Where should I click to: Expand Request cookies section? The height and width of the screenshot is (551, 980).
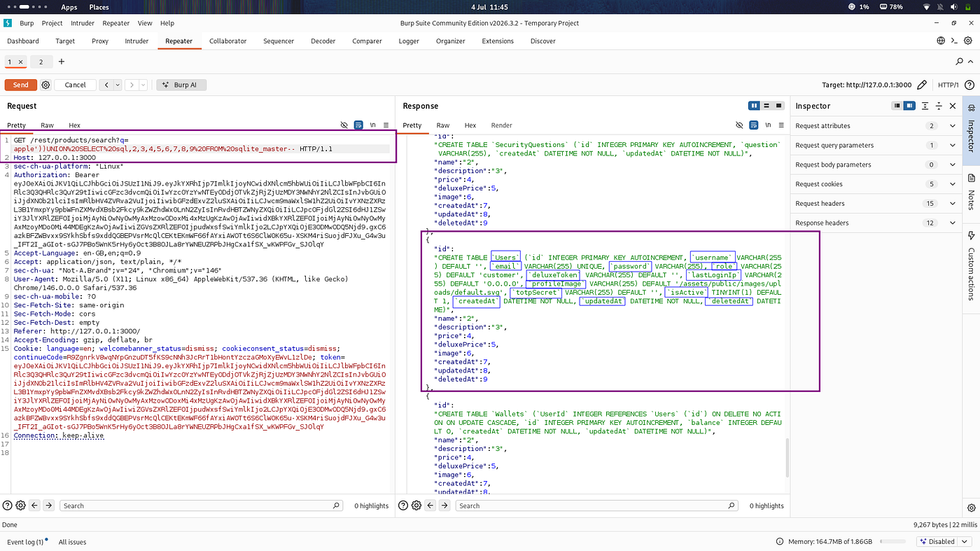pyautogui.click(x=876, y=184)
